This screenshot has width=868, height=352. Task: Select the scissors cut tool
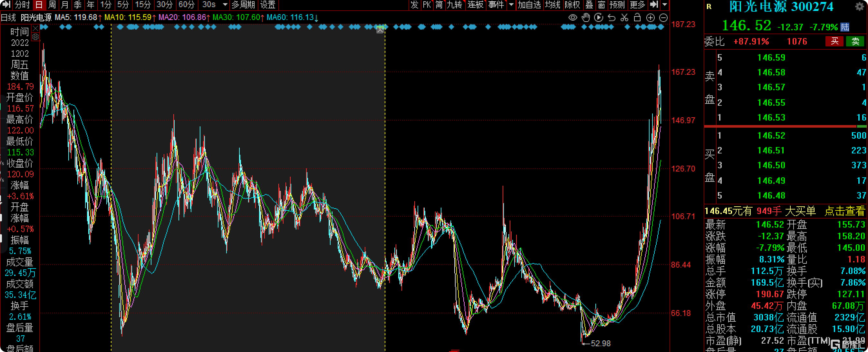(624, 17)
